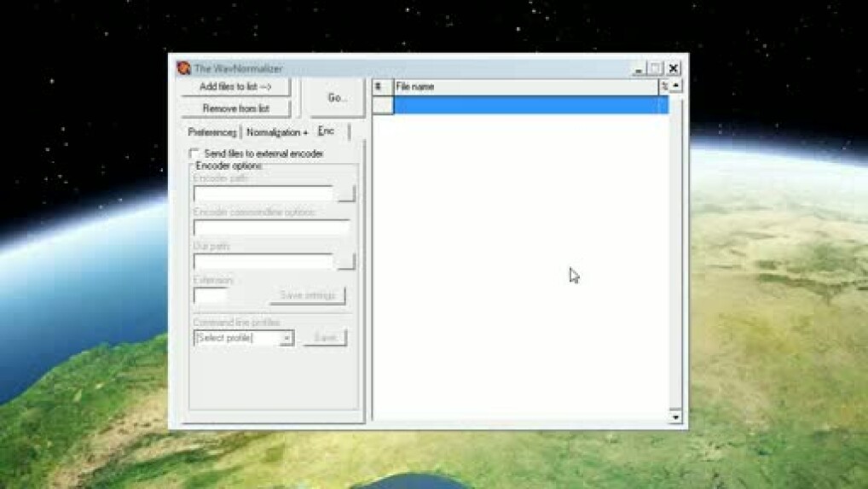
Task: Close the WavNormalizer window
Action: pyautogui.click(x=674, y=68)
